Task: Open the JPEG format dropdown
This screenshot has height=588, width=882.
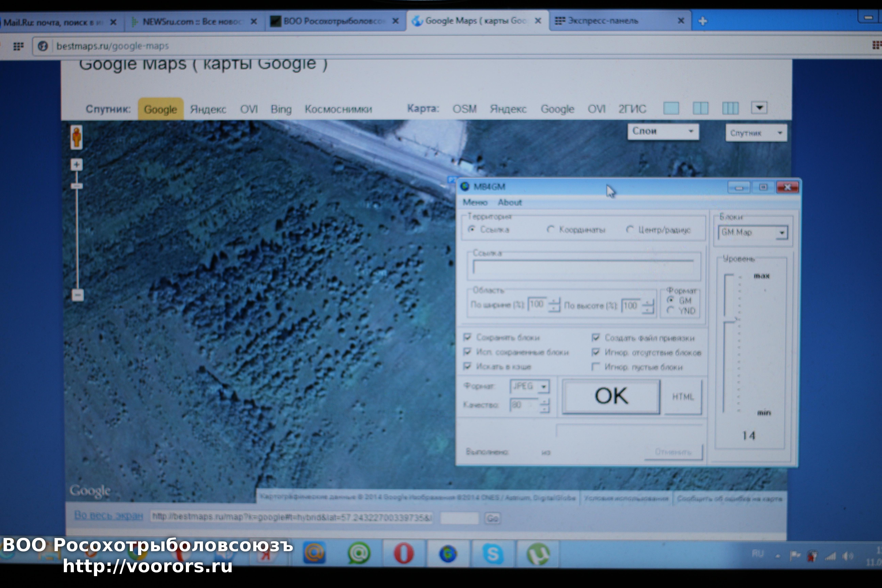Action: tap(543, 387)
